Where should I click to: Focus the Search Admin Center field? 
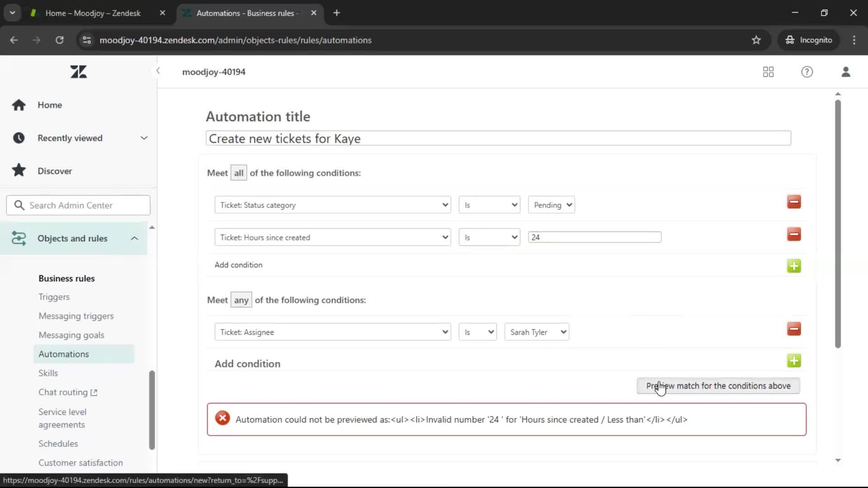coord(78,205)
